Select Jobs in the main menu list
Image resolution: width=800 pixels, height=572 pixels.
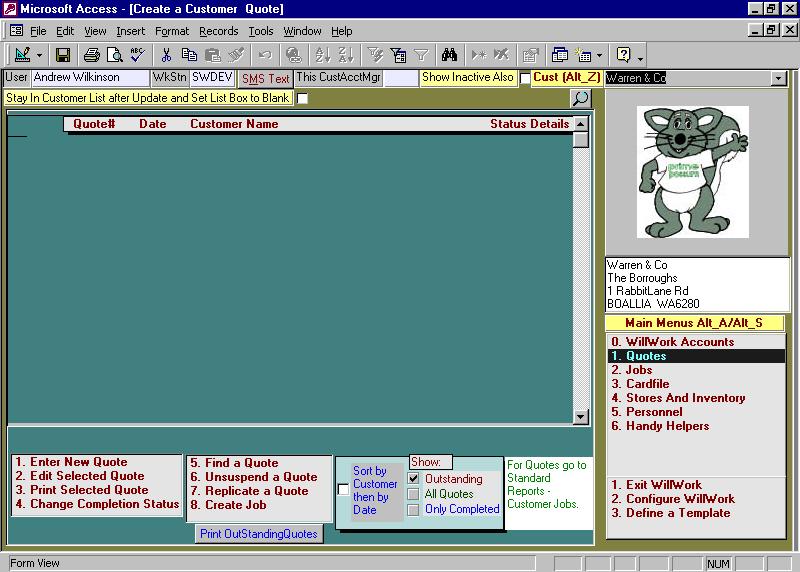pos(638,370)
